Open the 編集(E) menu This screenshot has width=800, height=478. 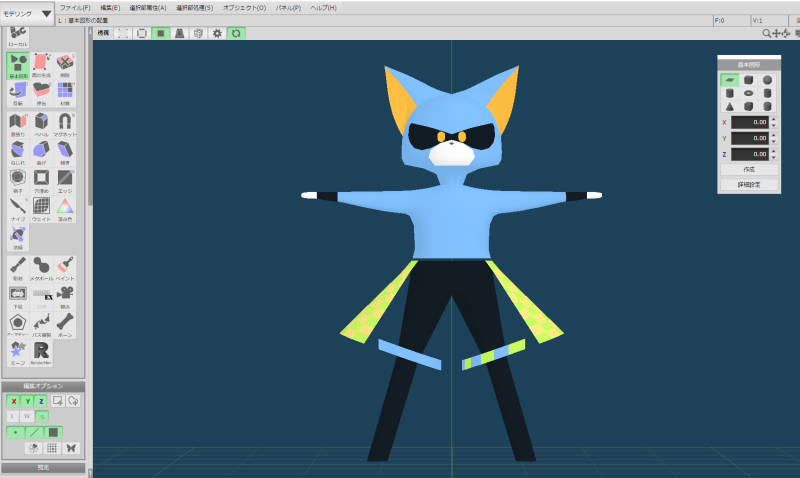pyautogui.click(x=110, y=8)
